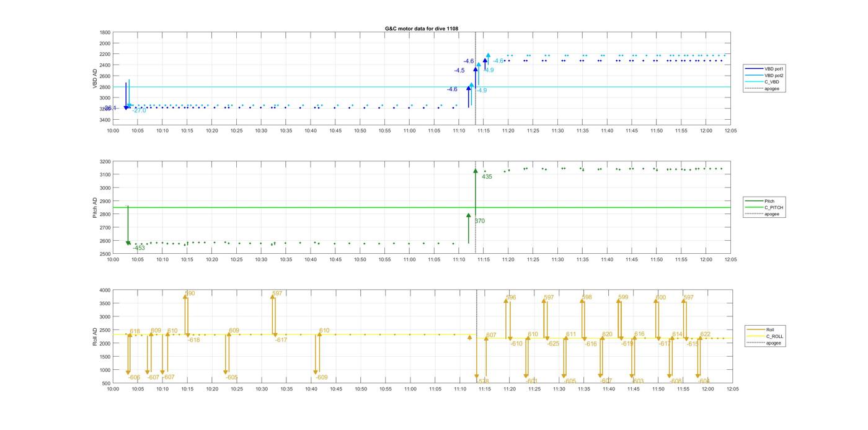The width and height of the screenshot is (868, 430).
Task: Click the '3100' tick on the Pitch axis
Action: coord(105,175)
